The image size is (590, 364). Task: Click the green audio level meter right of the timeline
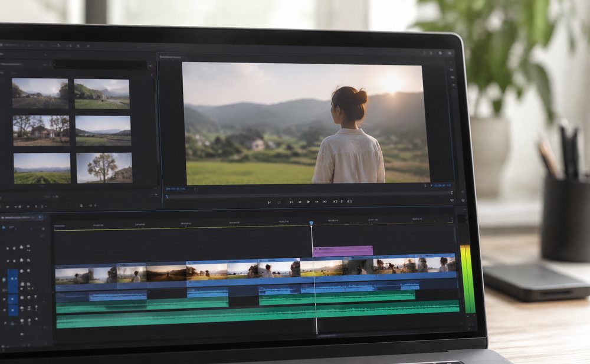pyautogui.click(x=468, y=279)
